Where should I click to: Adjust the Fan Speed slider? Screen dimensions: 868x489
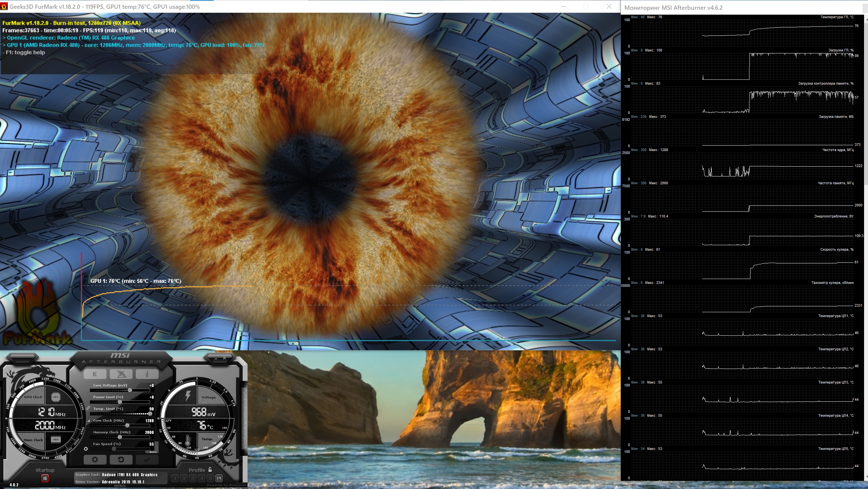120,449
